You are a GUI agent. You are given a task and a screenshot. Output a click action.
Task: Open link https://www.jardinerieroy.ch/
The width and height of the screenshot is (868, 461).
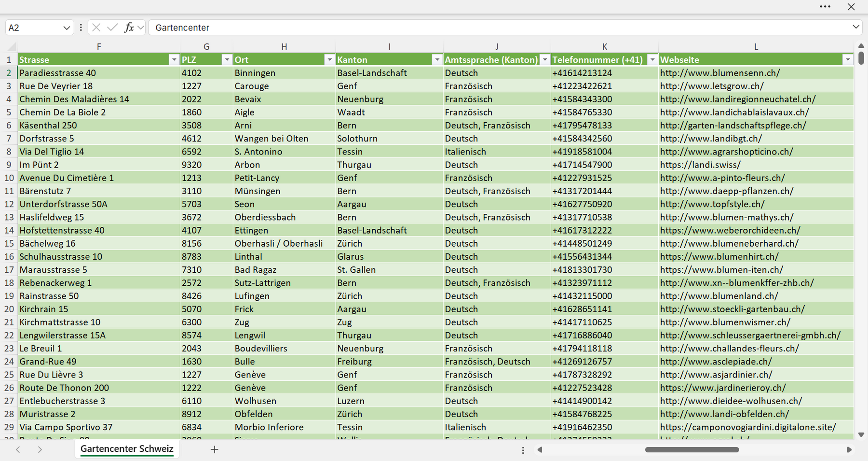(723, 388)
